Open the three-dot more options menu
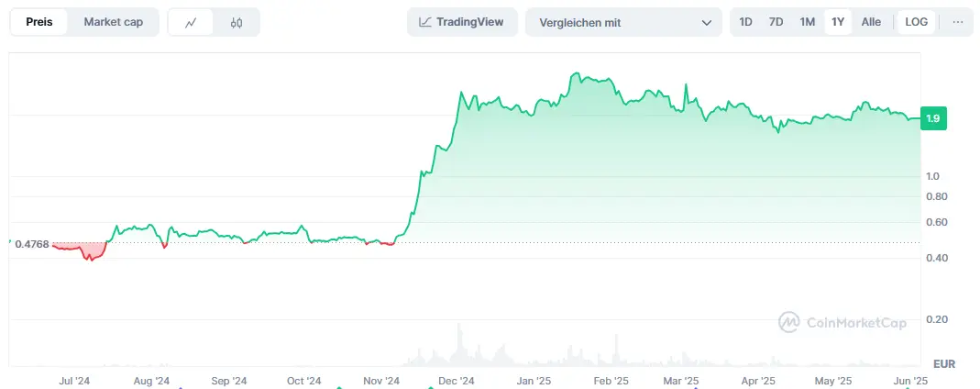The width and height of the screenshot is (980, 389). tap(957, 22)
